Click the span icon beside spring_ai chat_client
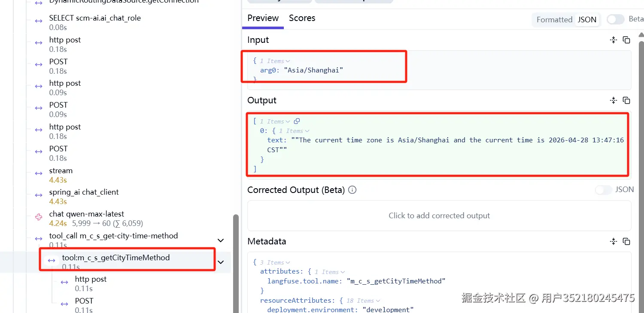Viewport: 644px width, 313px height. pyautogui.click(x=39, y=195)
